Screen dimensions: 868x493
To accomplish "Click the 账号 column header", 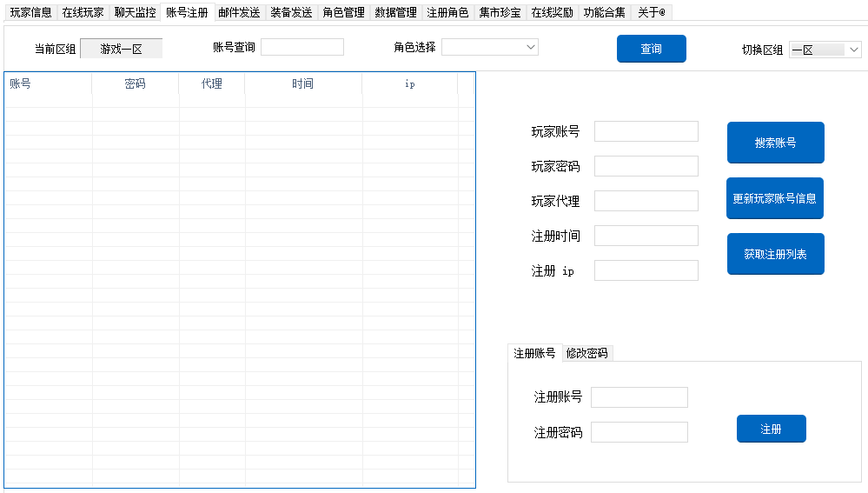I will 48,83.
